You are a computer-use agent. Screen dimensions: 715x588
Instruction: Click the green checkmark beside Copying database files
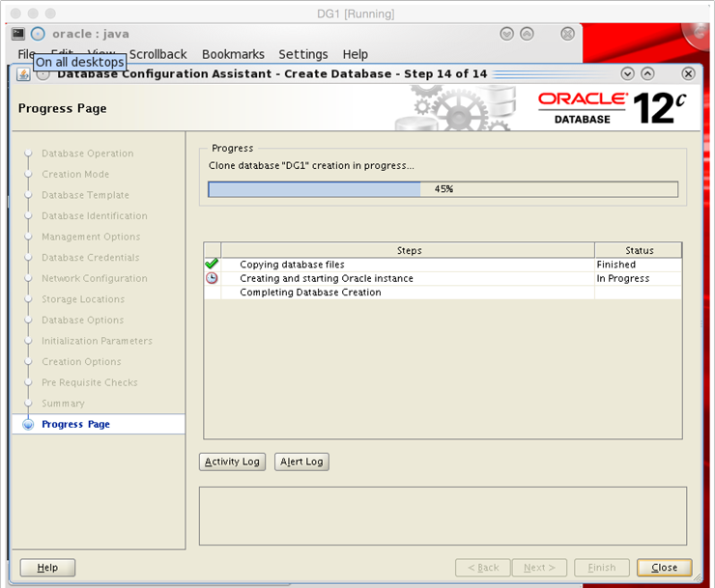pos(212,264)
